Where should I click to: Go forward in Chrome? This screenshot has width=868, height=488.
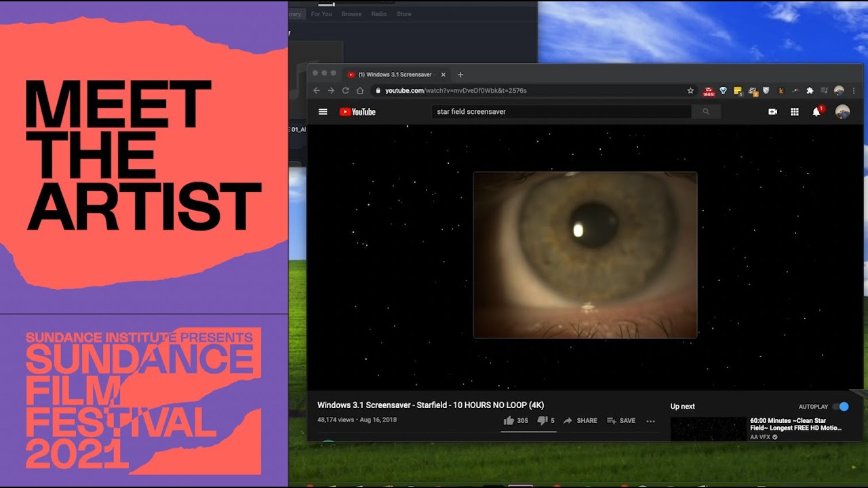click(331, 90)
